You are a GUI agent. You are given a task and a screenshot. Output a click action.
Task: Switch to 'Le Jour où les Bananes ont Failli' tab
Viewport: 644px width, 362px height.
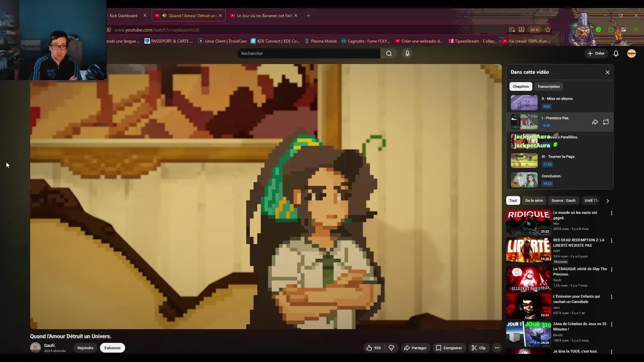click(x=264, y=16)
